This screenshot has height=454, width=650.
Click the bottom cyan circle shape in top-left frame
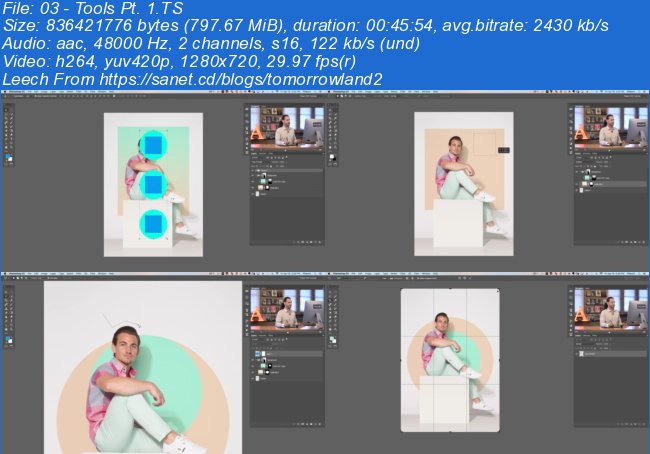(x=153, y=224)
